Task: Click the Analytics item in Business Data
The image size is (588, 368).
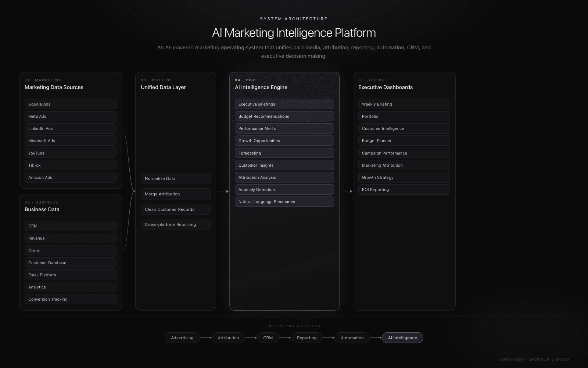Action: [x=71, y=287]
